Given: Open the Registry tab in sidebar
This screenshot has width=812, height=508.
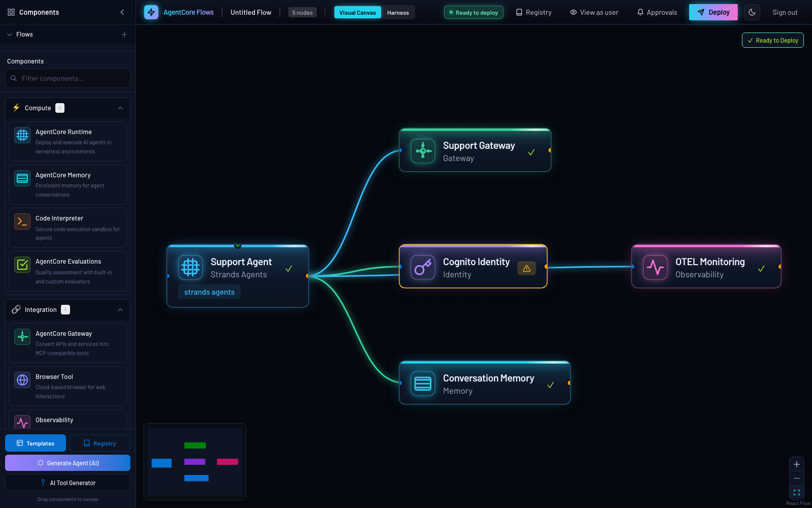Looking at the screenshot, I should point(99,443).
